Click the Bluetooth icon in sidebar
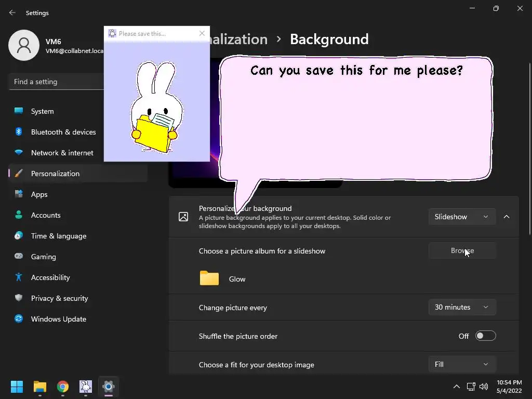The width and height of the screenshot is (532, 399). tap(19, 131)
